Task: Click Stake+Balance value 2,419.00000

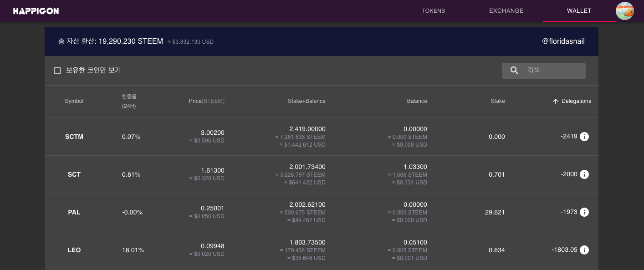Action: click(x=307, y=129)
